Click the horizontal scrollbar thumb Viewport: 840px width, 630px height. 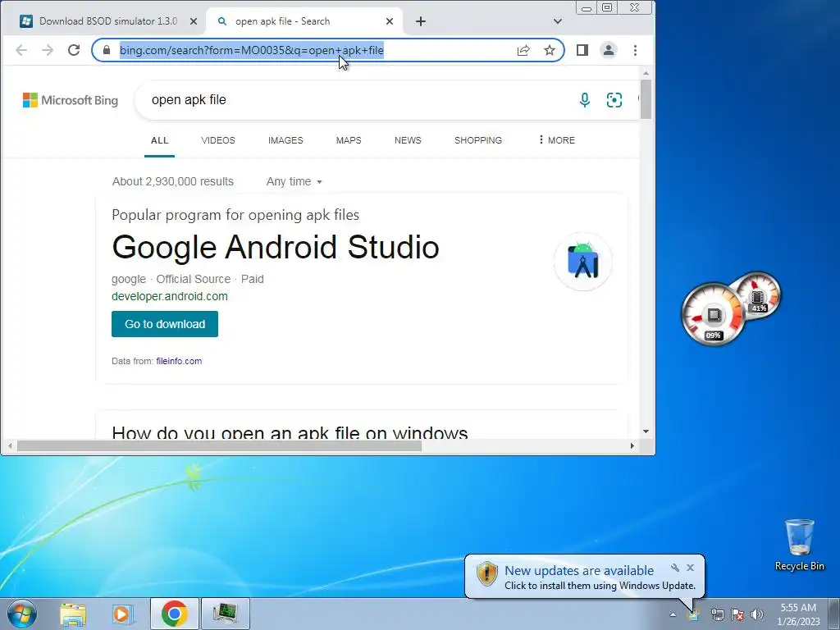point(219,445)
